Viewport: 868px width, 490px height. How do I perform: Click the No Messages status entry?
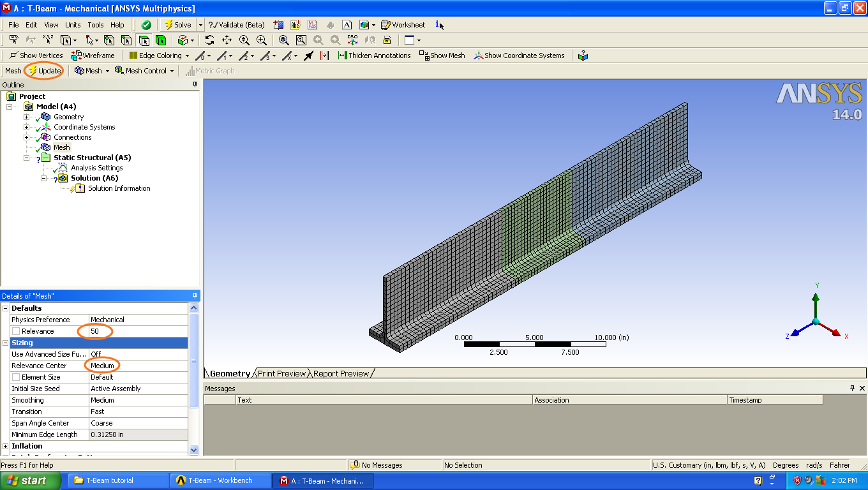click(381, 465)
